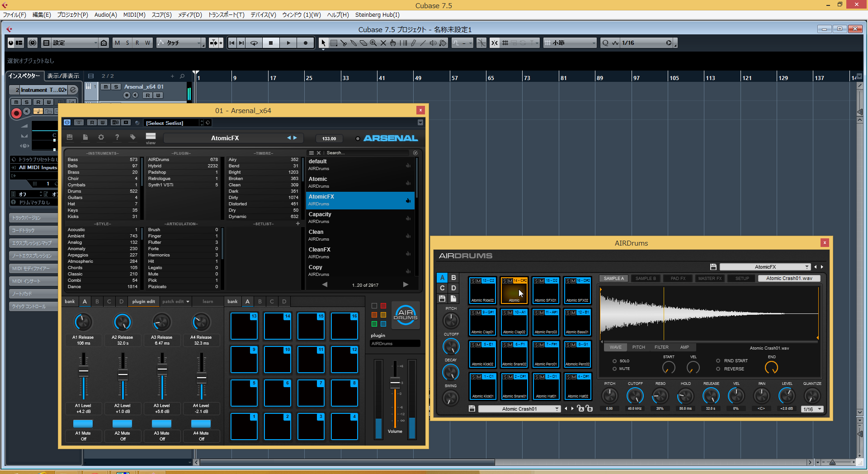
Task: Select the Eraser tool in toolbar
Action: [x=363, y=43]
